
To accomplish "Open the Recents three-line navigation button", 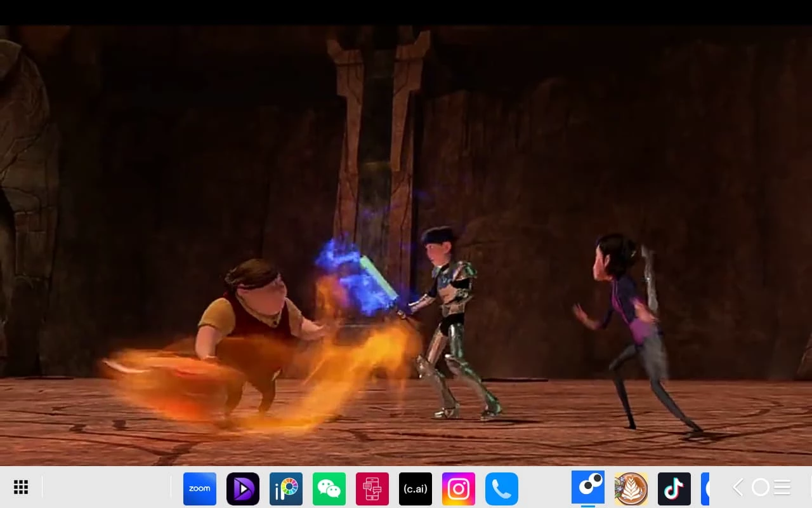I will 782,487.
